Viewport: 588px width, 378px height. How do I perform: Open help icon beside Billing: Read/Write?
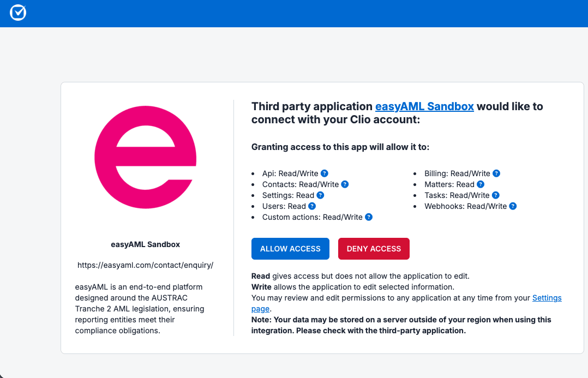click(496, 173)
